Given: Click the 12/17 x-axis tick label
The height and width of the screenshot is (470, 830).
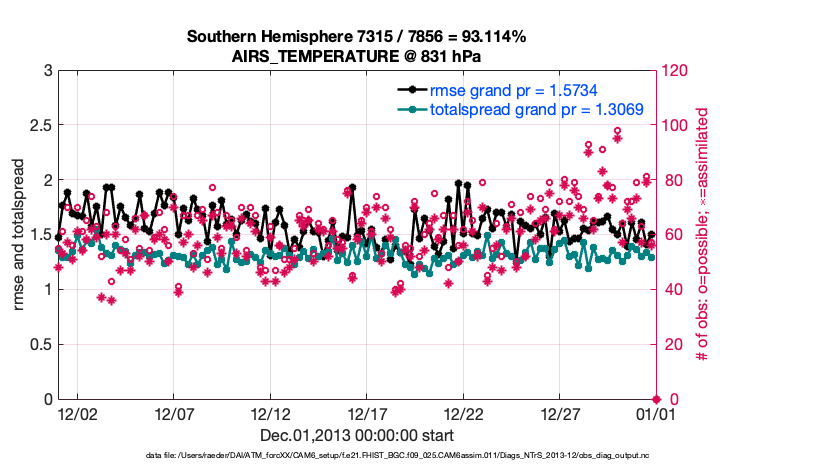Looking at the screenshot, I should (367, 413).
